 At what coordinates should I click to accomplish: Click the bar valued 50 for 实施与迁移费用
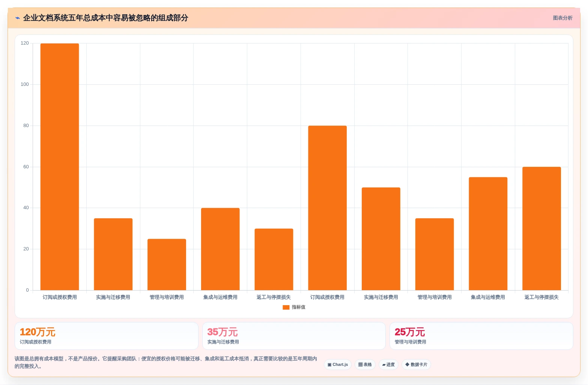[x=381, y=239]
